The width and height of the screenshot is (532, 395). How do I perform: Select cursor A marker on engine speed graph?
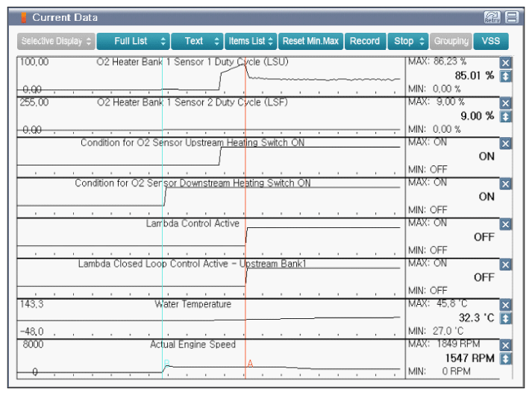250,364
